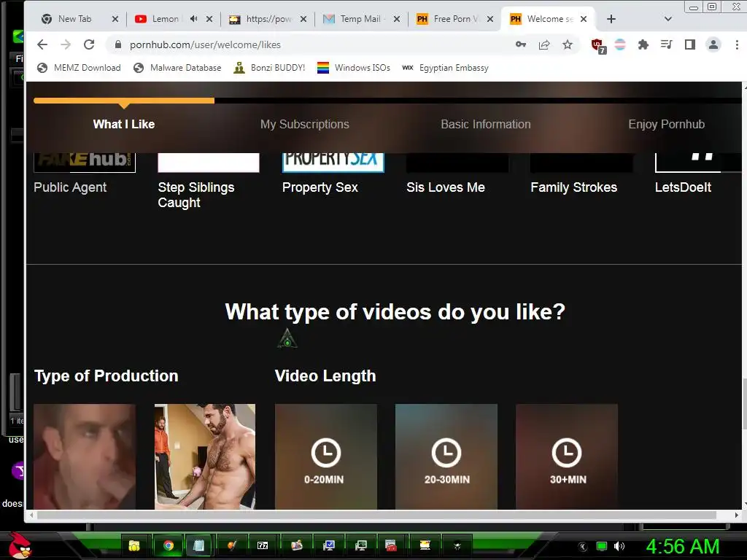Open the Windows ISOs bookmark
The width and height of the screenshot is (747, 560).
point(354,68)
